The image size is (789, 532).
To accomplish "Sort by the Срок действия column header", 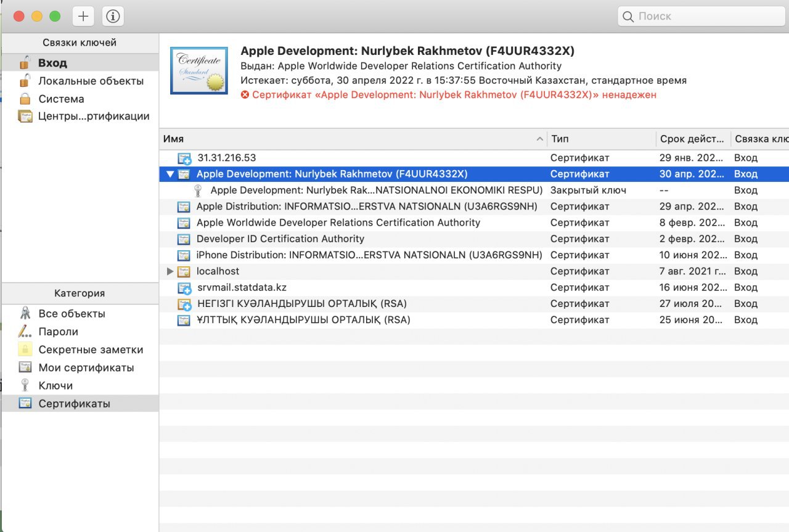I will point(693,139).
